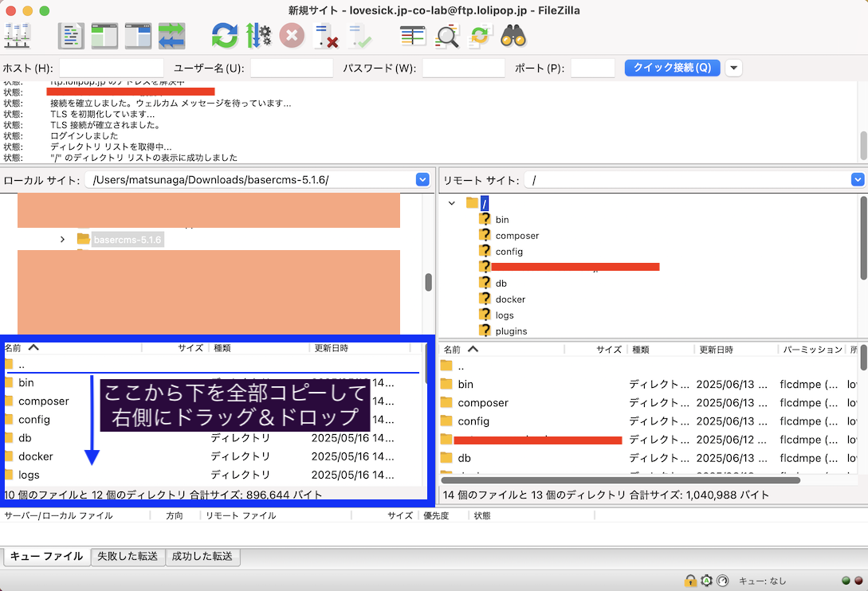Select composer in the remote directory tree
868x591 pixels.
tap(517, 236)
